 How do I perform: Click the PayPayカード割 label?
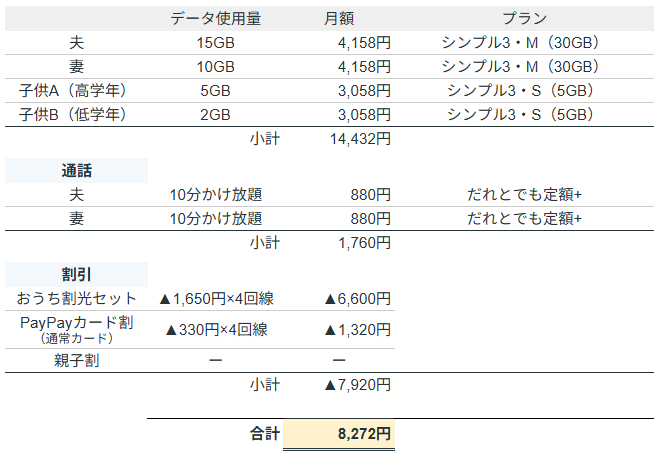tap(77, 324)
